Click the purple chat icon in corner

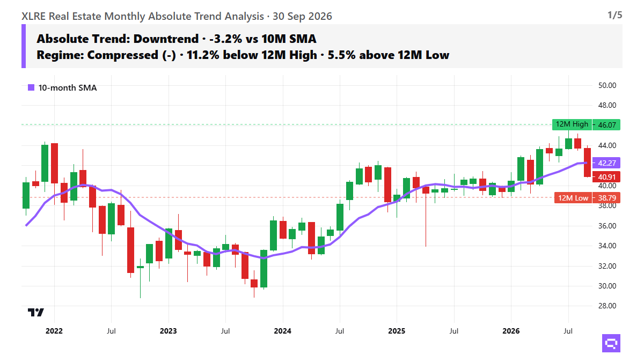pos(612,343)
